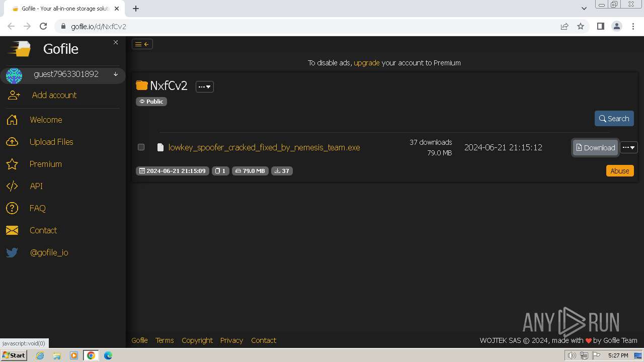The image size is (644, 362).
Task: Open the @gofile_io Twitter link
Action: tap(49, 252)
